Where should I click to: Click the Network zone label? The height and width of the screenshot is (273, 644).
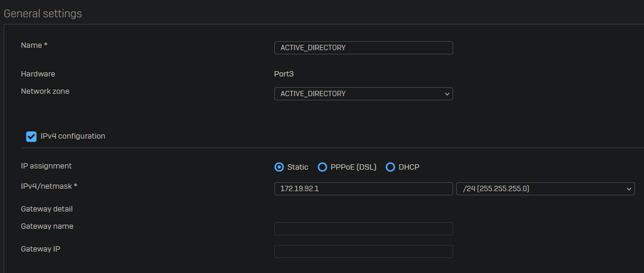(45, 91)
